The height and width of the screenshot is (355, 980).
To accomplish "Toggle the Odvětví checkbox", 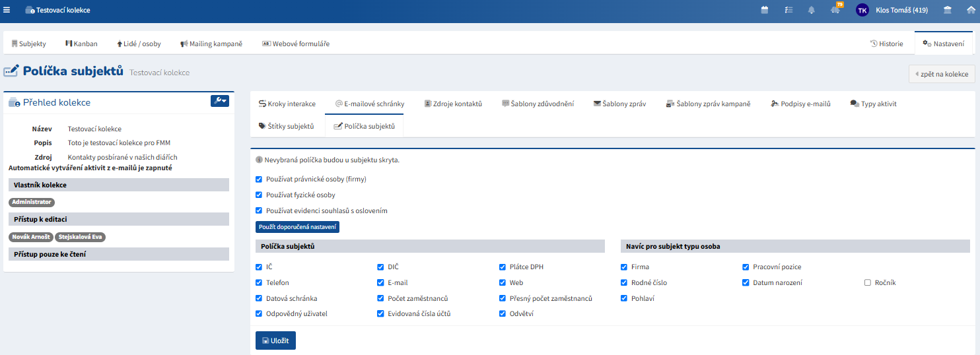I will click(x=503, y=313).
